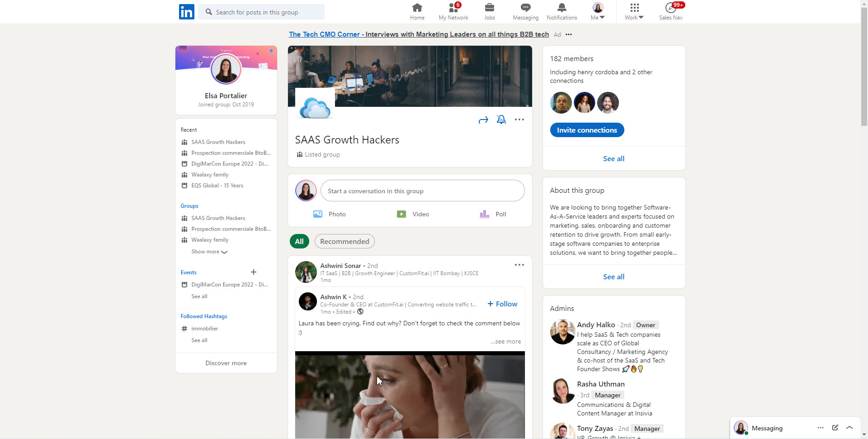Open Andy Halko admin profile
The height and width of the screenshot is (439, 868).
[596, 325]
